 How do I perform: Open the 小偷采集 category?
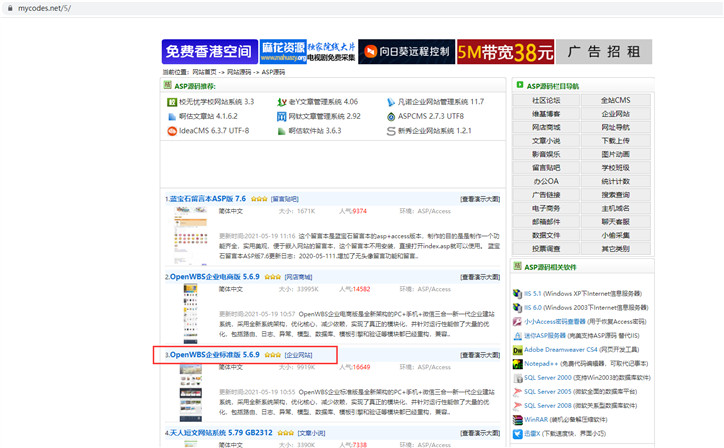click(615, 235)
